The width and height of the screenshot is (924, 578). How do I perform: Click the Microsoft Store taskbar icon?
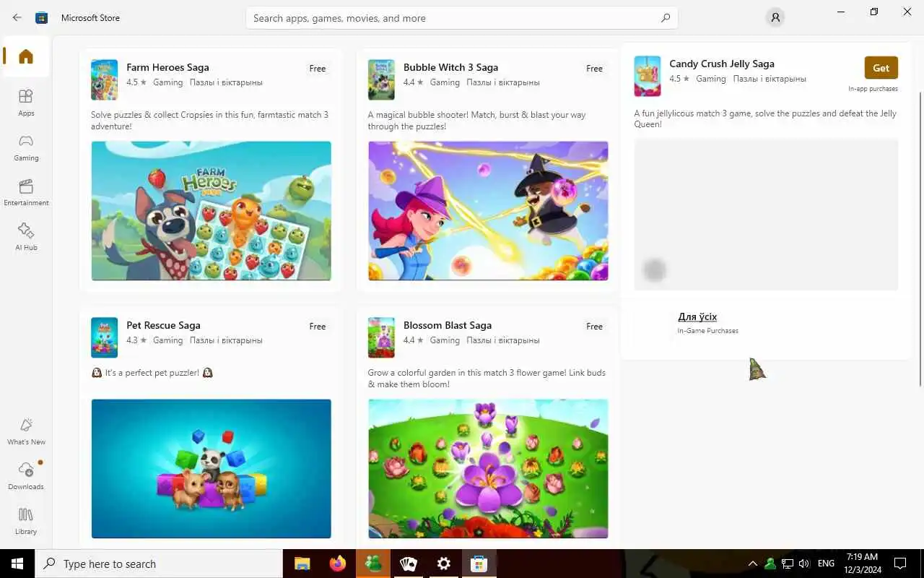[479, 564]
